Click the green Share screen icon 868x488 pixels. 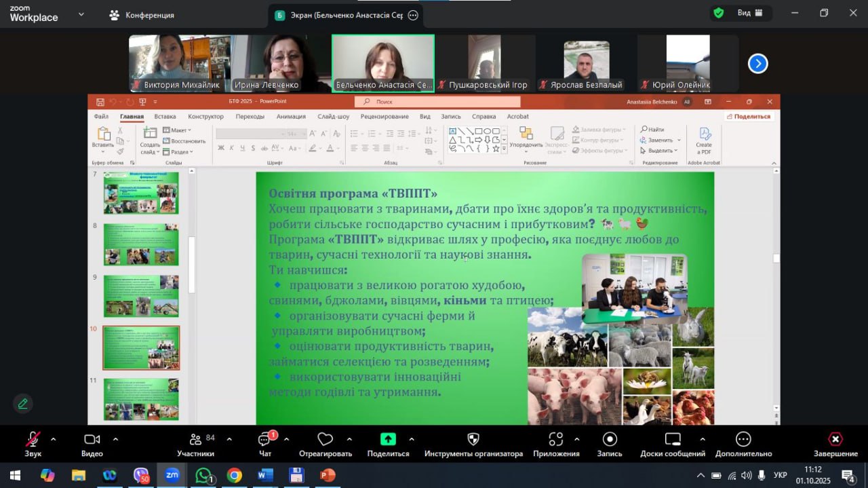(388, 439)
